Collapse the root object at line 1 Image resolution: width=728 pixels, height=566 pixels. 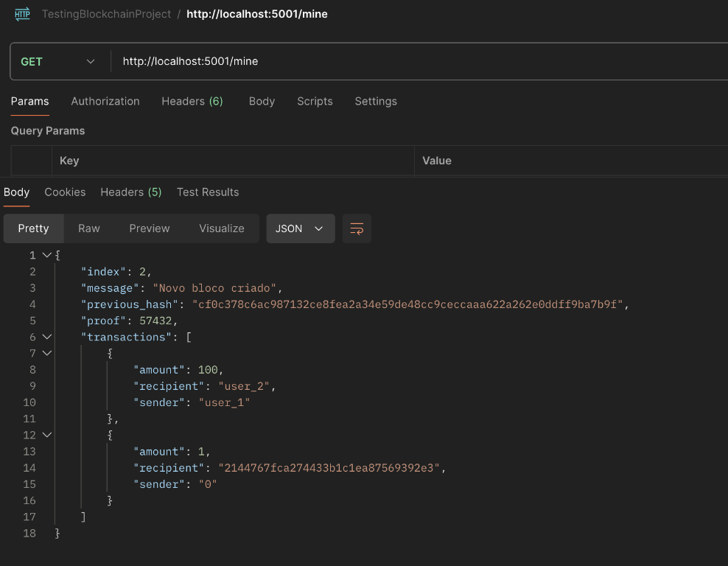[47, 255]
